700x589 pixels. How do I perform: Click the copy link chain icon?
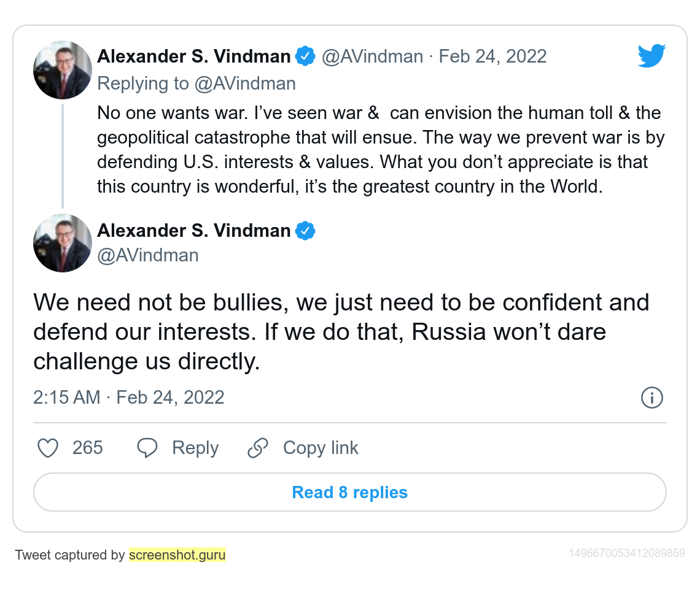tap(258, 448)
